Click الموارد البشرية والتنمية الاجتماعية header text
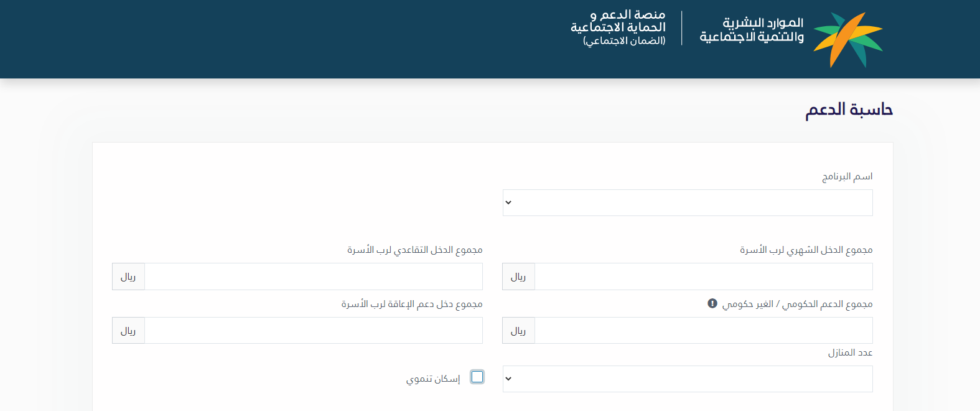980x411 pixels. tap(752, 30)
